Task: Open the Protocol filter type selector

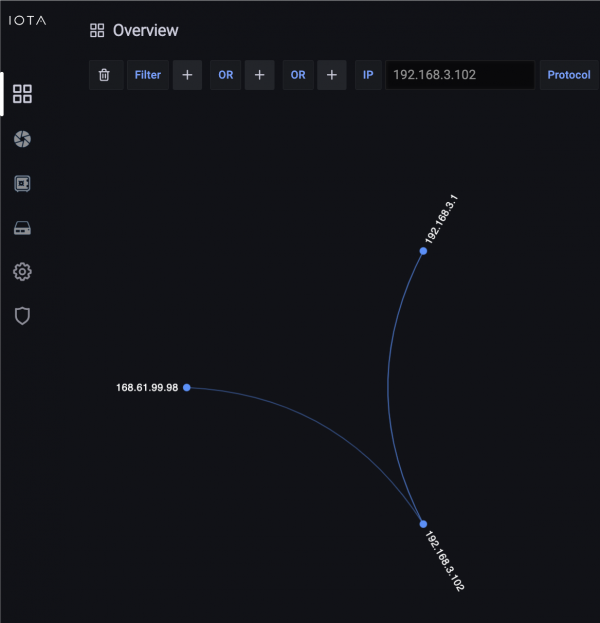Action: (x=569, y=75)
